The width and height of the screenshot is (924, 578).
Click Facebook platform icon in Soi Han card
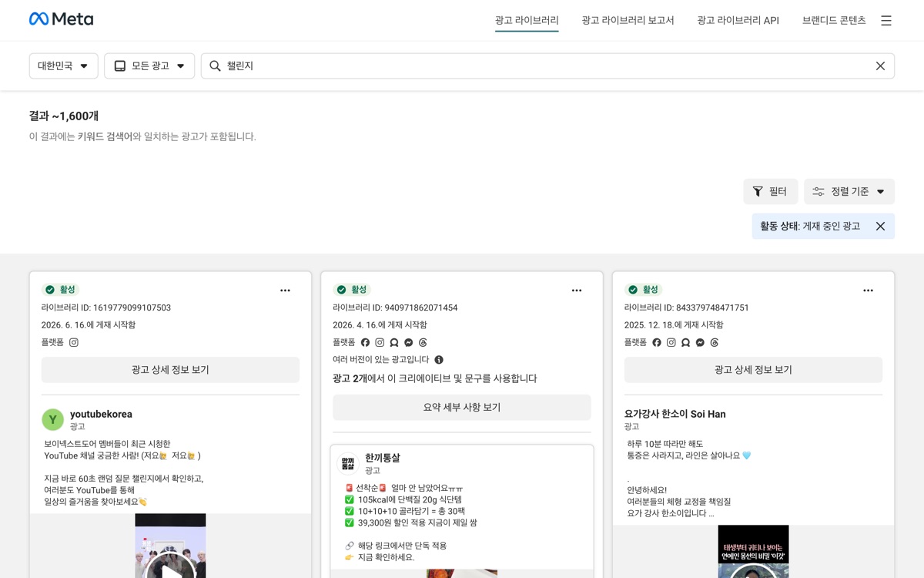pos(657,342)
